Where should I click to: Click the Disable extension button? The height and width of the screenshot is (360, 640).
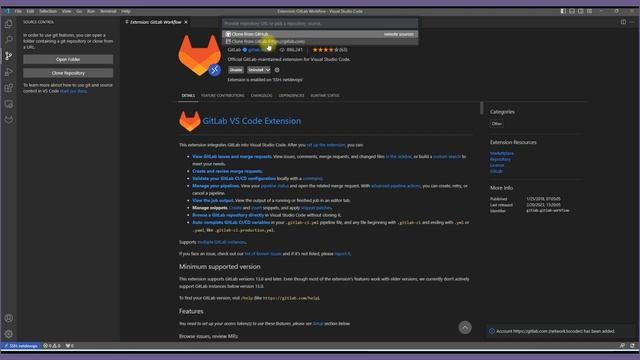236,70
